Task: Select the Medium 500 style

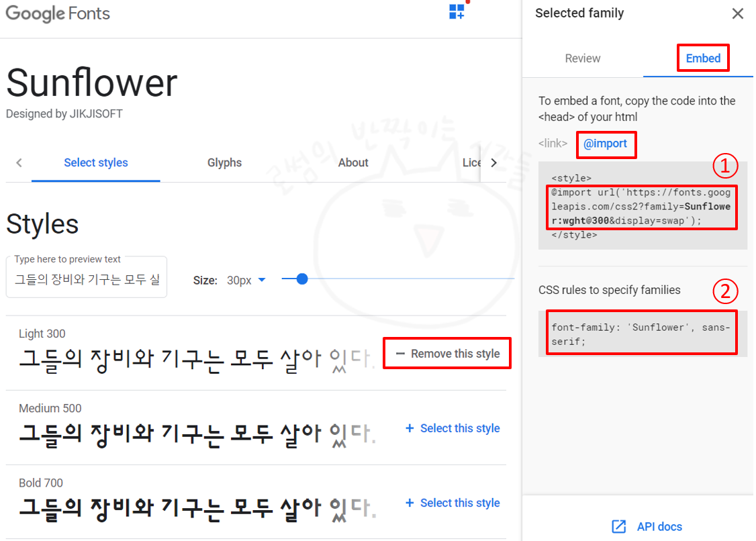Action: pos(453,428)
